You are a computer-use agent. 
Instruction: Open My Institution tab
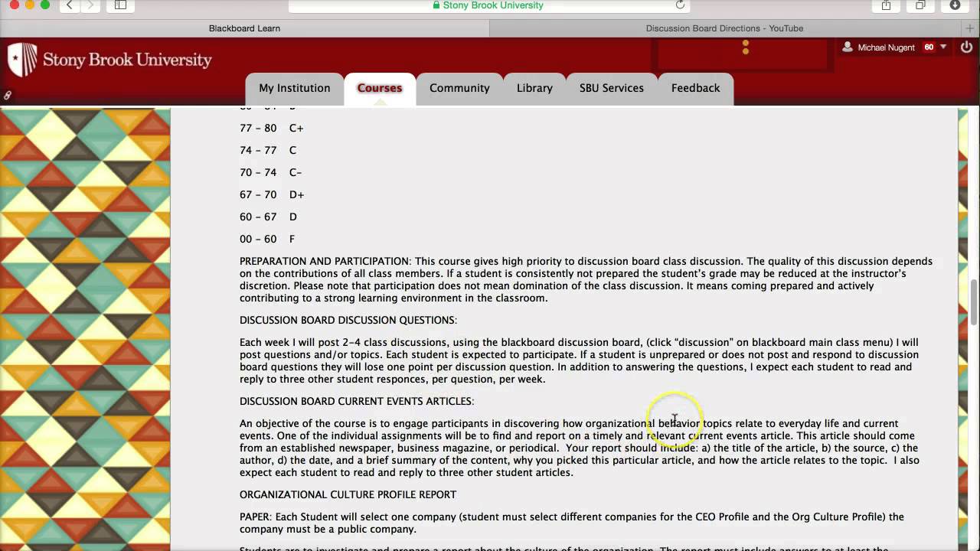295,88
